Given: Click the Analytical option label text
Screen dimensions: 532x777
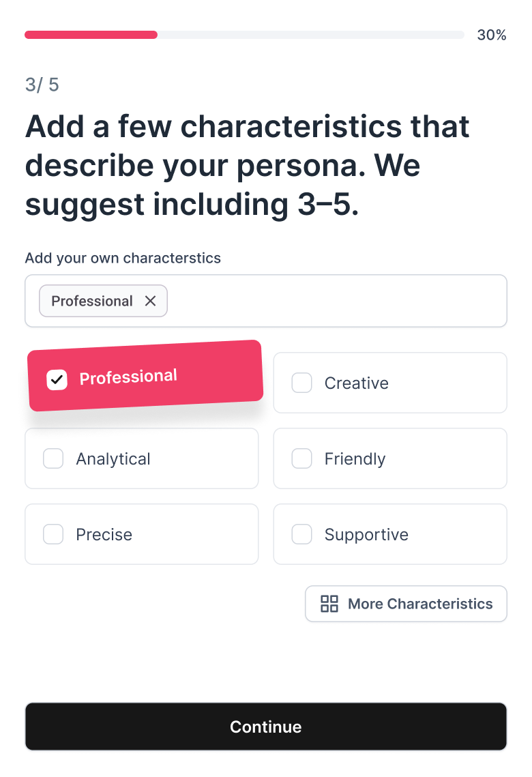Looking at the screenshot, I should 113,458.
